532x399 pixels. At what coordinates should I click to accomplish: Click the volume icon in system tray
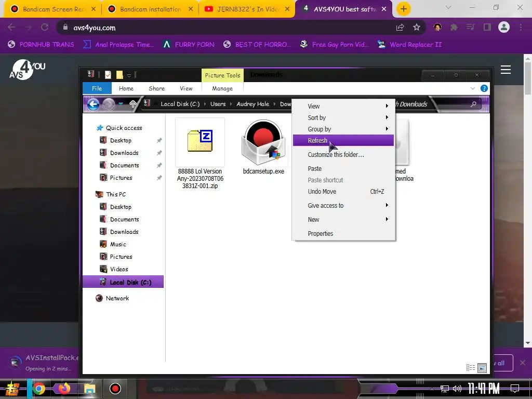457,389
